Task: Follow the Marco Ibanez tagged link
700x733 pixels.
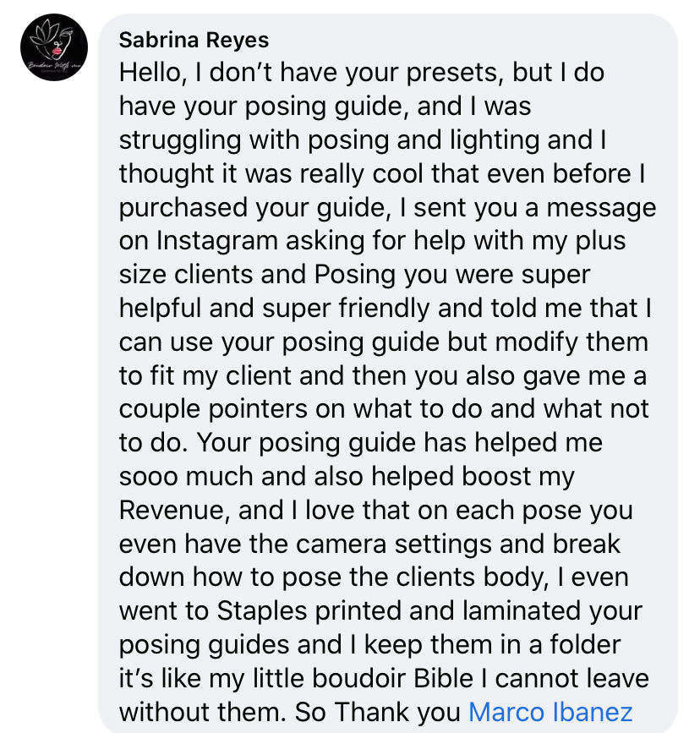Action: 550,712
